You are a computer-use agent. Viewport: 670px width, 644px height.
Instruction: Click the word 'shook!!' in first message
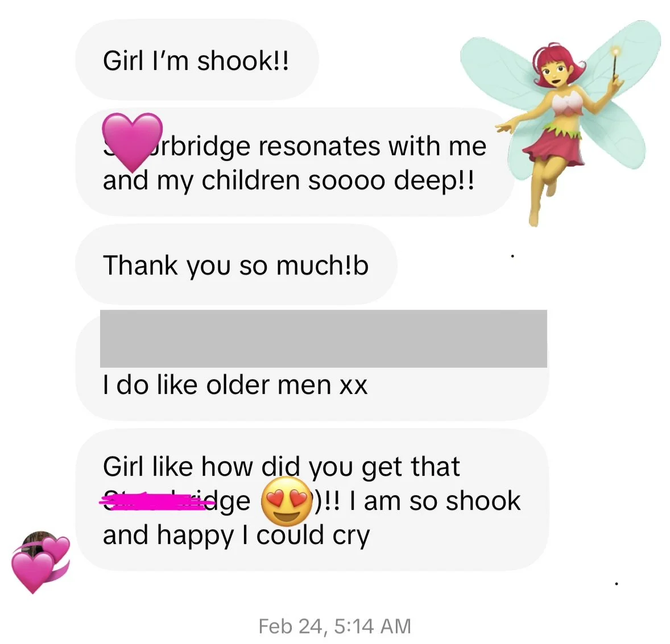click(x=243, y=60)
